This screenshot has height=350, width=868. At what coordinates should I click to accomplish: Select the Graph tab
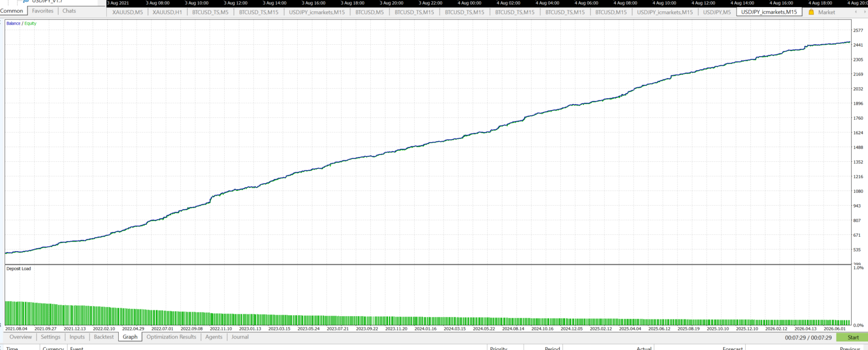[x=130, y=337]
